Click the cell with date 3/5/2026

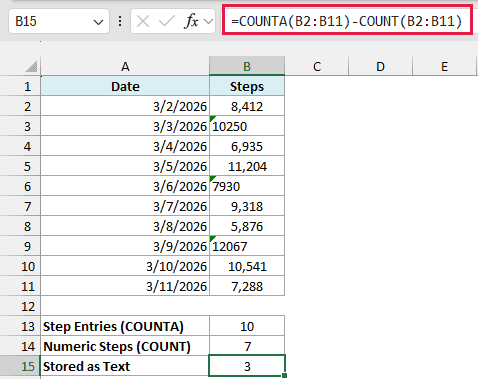click(x=125, y=166)
